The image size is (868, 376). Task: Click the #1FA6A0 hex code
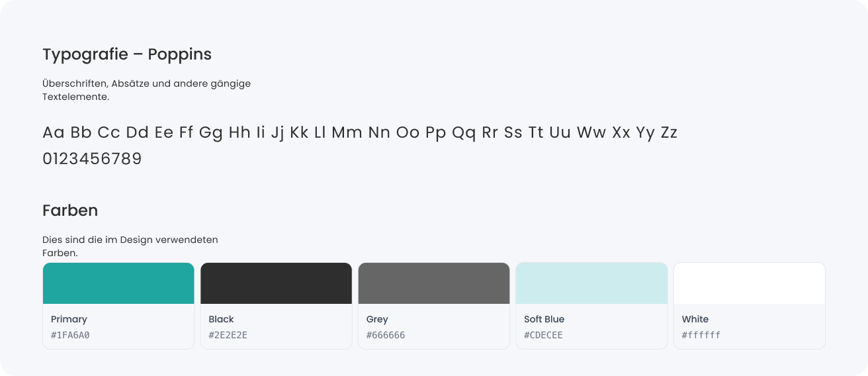[x=70, y=335]
